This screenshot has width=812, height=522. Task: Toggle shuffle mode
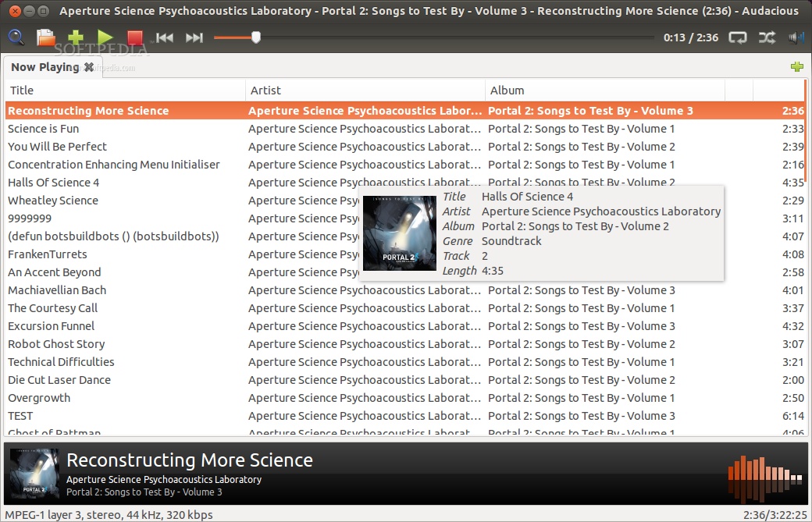767,37
